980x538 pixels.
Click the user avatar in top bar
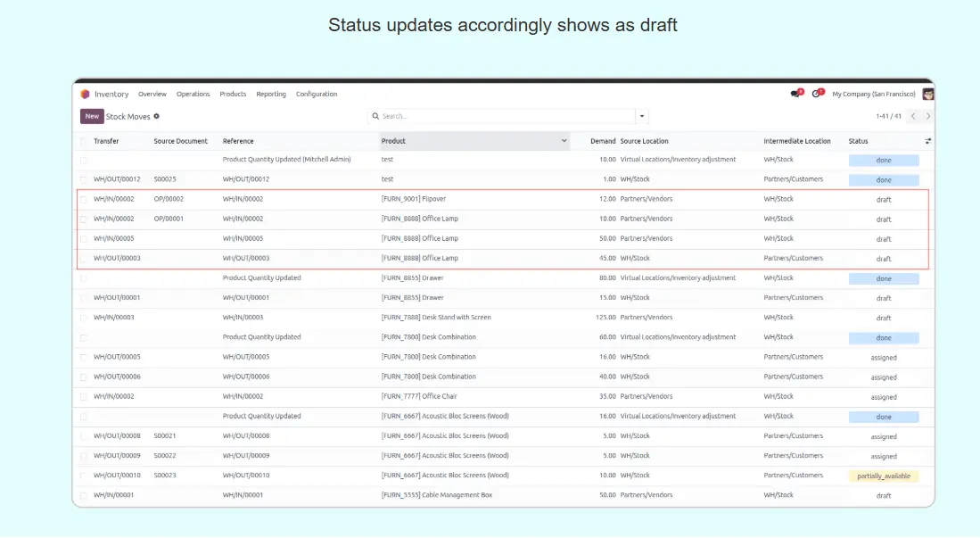(x=928, y=94)
